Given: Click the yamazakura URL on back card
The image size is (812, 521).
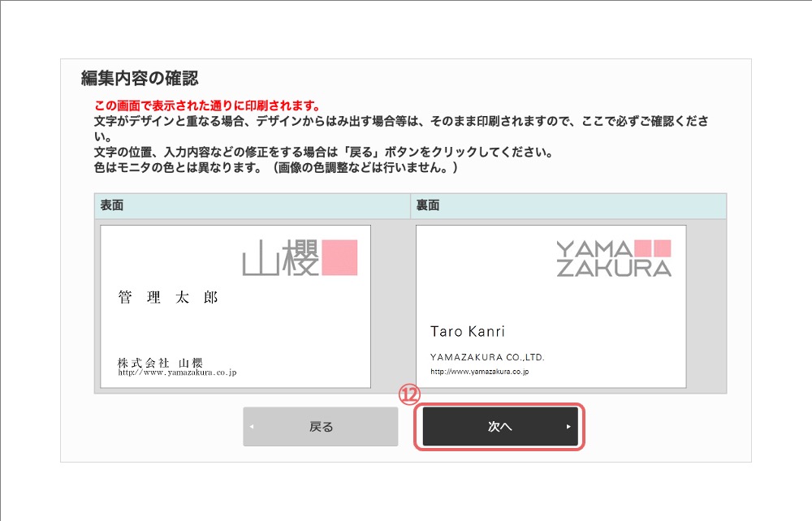Looking at the screenshot, I should click(x=480, y=372).
